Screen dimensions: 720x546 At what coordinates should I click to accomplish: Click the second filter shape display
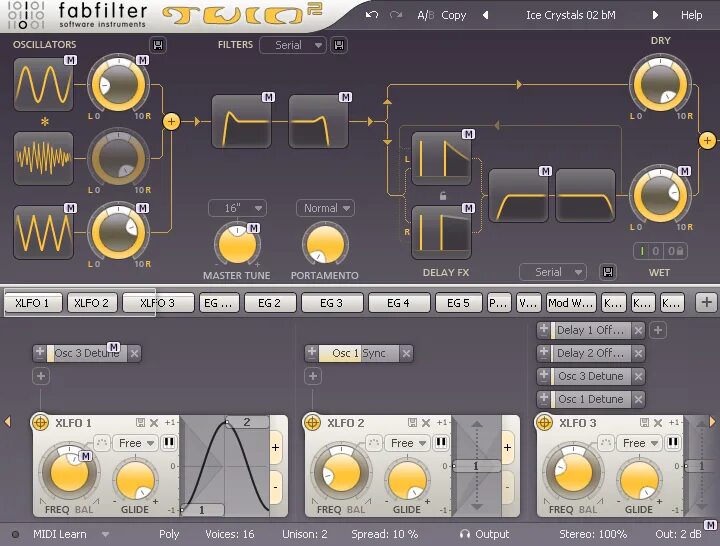click(318, 122)
